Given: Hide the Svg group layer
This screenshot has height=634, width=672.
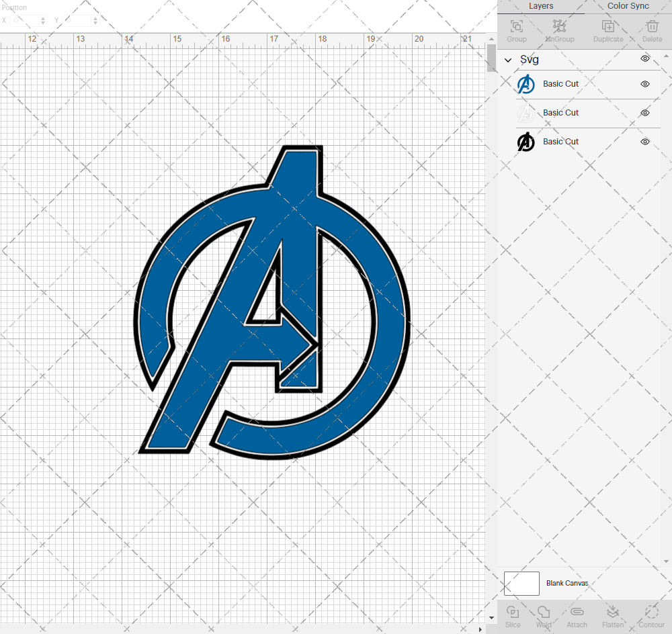Looking at the screenshot, I should (x=645, y=58).
